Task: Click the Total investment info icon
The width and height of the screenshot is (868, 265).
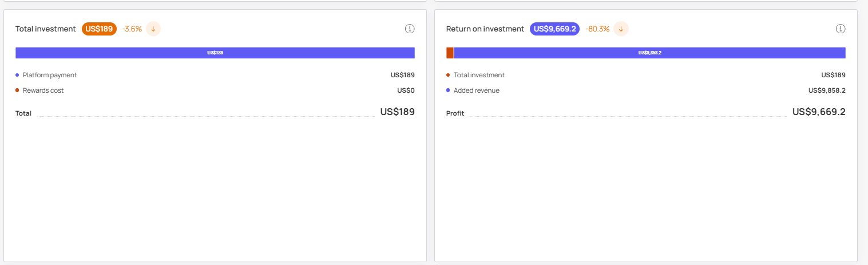Action: [410, 29]
